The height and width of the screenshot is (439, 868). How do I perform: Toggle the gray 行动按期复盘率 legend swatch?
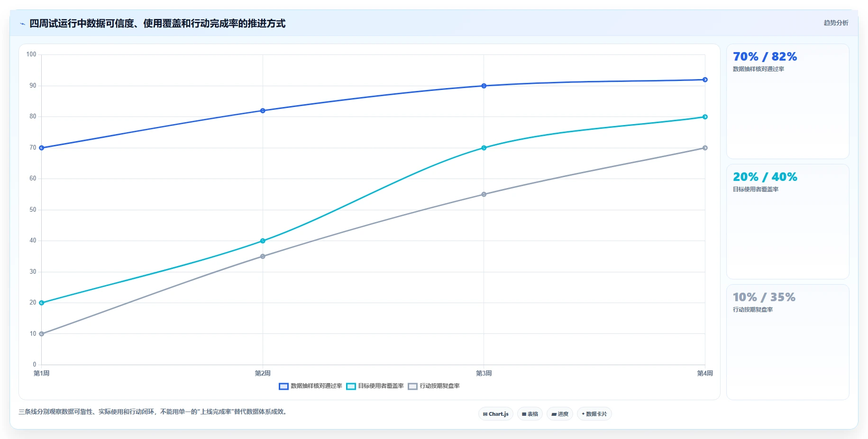click(x=412, y=386)
